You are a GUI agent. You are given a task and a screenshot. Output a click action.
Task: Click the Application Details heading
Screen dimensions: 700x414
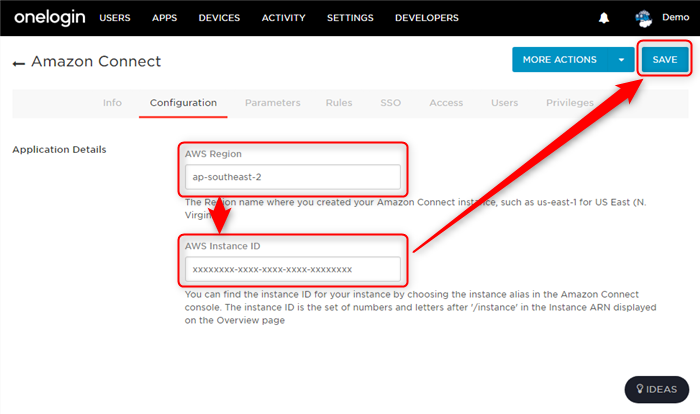(59, 150)
